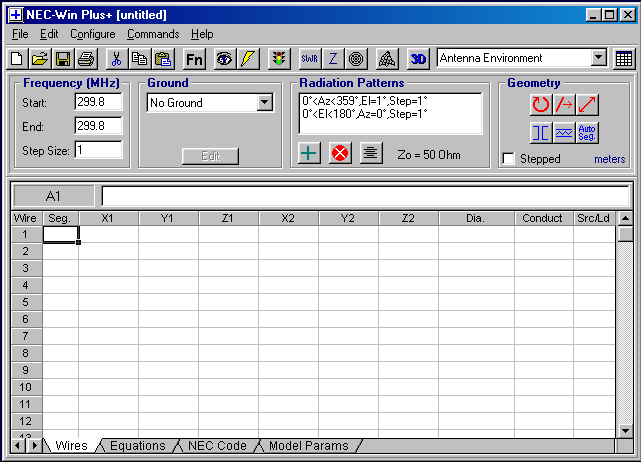Click the eye view antenna icon
641x462 pixels.
point(224,59)
